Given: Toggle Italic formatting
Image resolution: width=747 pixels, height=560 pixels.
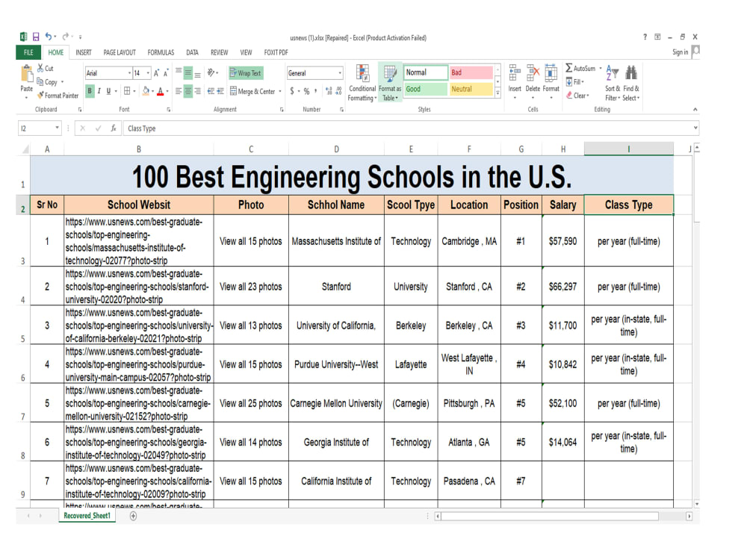Looking at the screenshot, I should tap(99, 90).
